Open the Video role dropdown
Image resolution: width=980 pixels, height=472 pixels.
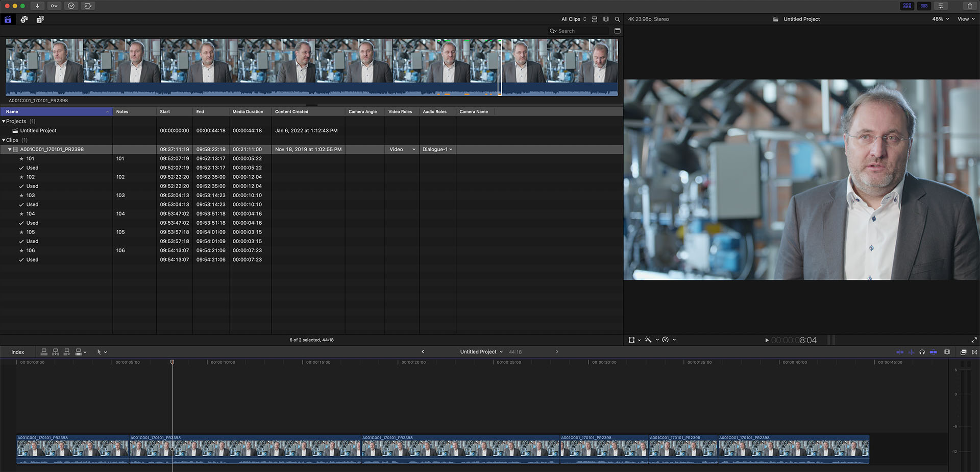tap(402, 149)
